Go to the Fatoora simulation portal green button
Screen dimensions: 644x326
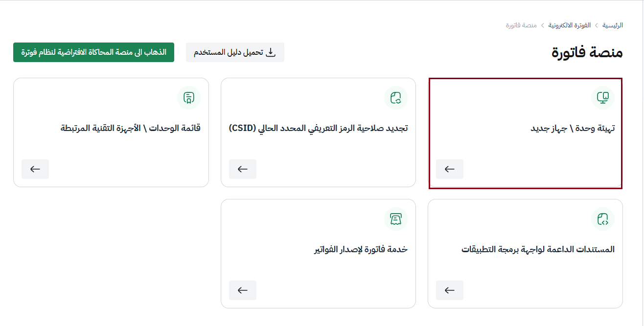[x=93, y=52]
